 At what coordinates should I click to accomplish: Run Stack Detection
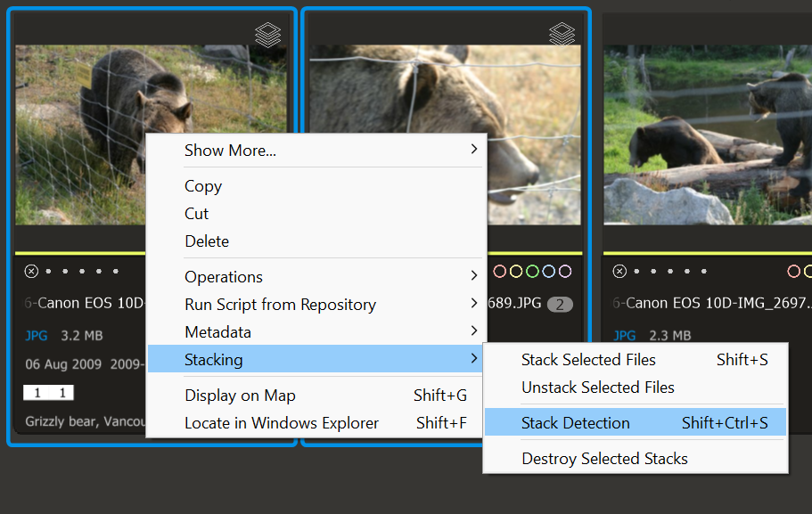(x=636, y=422)
